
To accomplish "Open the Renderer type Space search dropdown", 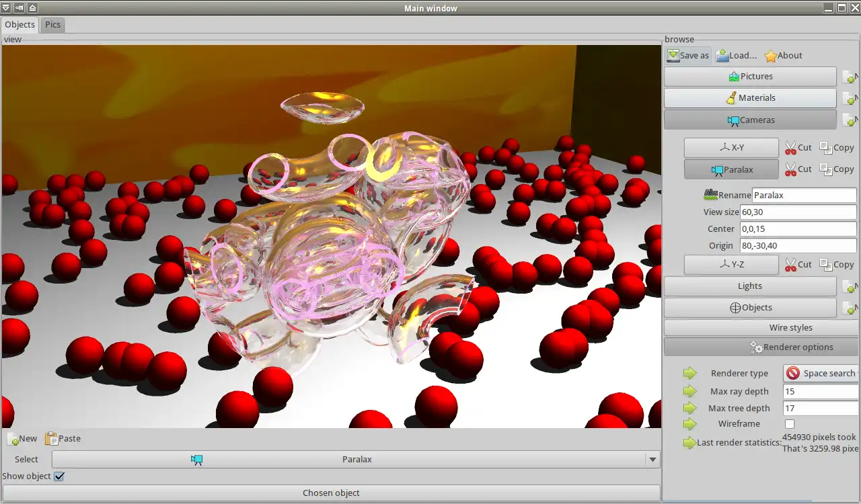I will pos(821,374).
